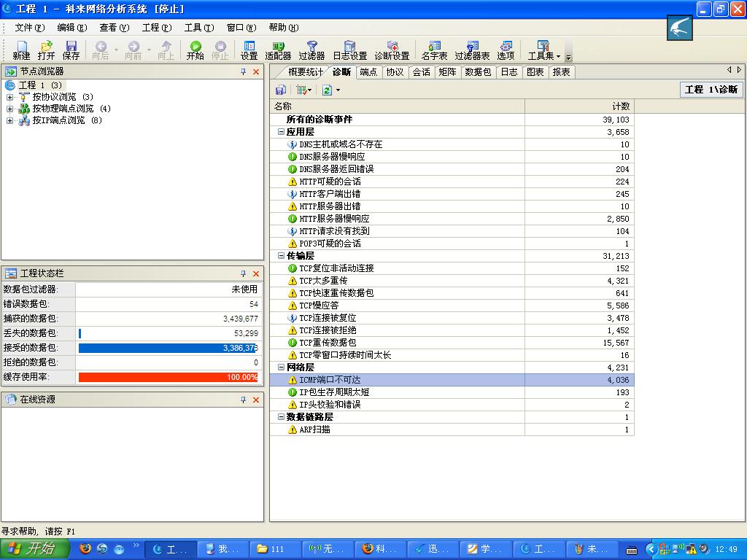Click the 缓存使用率 progress bar
The image size is (747, 560).
(x=168, y=377)
